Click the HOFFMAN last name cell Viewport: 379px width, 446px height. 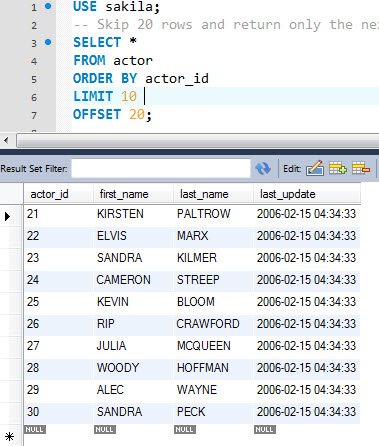tap(213, 368)
